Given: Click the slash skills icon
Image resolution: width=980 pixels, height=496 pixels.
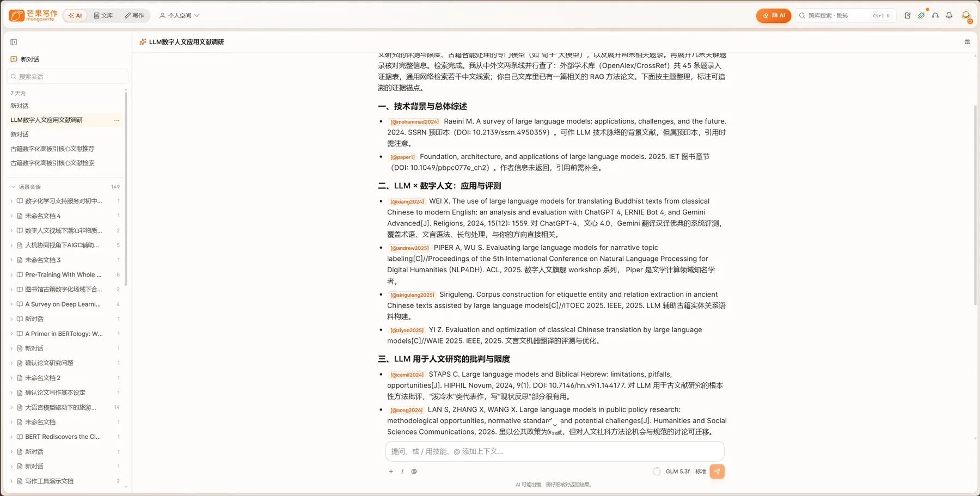Looking at the screenshot, I should tap(402, 471).
